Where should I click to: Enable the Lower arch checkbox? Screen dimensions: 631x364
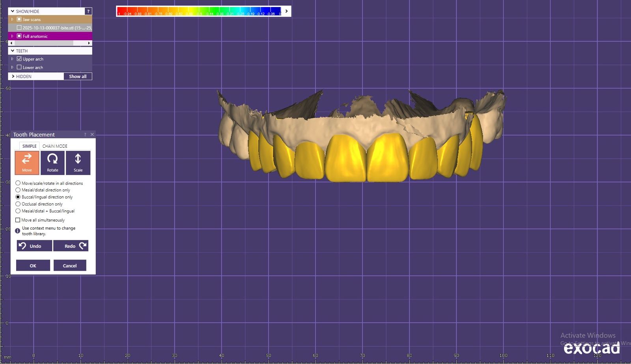point(19,67)
